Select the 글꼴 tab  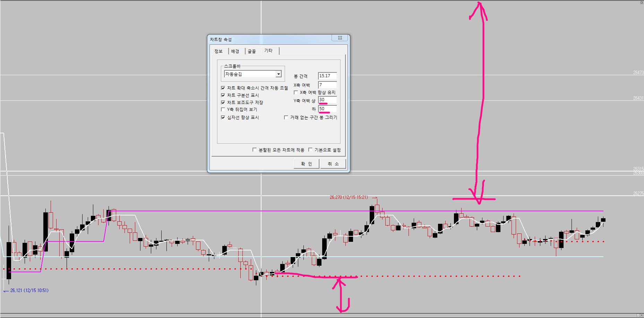pyautogui.click(x=252, y=51)
